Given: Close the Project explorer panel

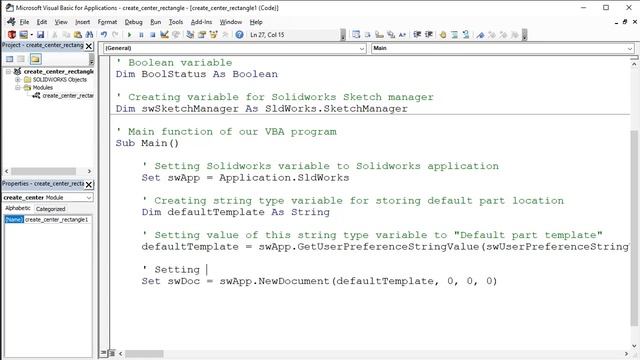Looking at the screenshot, I should [x=89, y=46].
